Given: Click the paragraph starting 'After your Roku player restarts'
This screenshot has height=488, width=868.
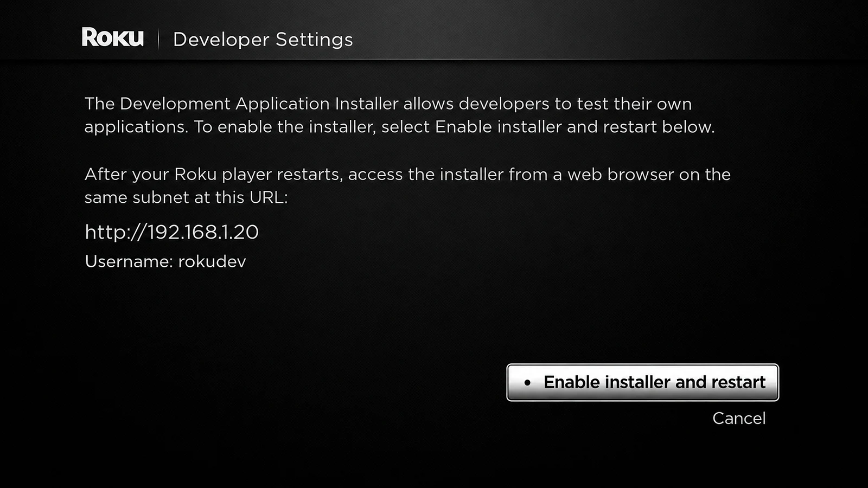Looking at the screenshot, I should [407, 185].
